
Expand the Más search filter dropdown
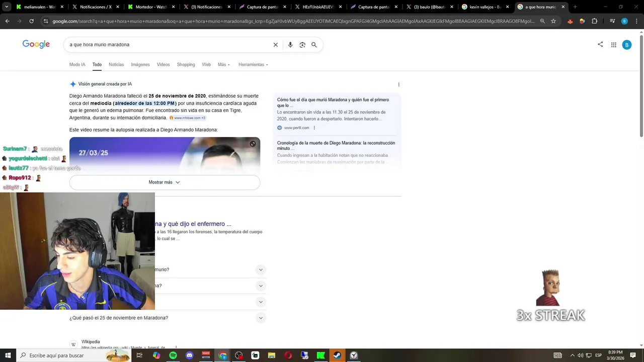(224, 64)
